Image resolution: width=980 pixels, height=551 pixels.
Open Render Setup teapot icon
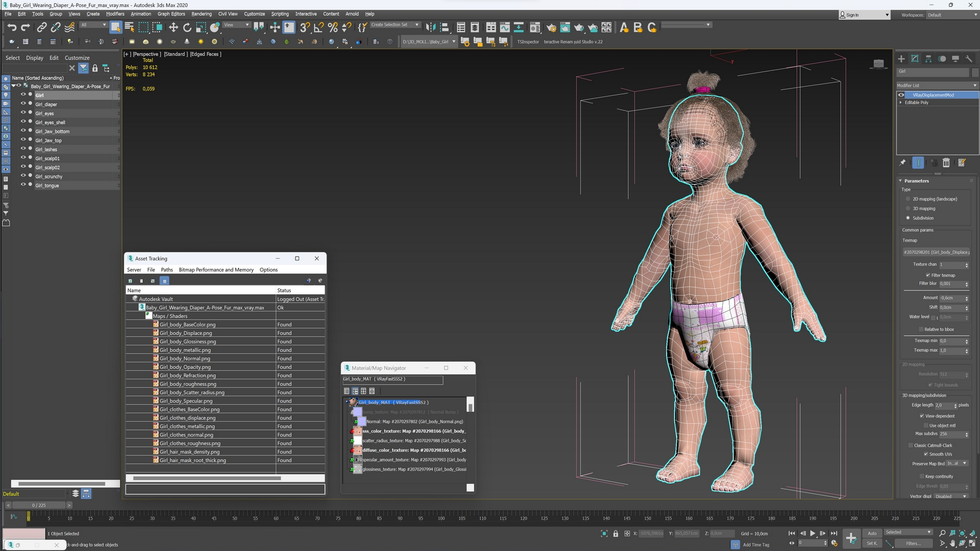[551, 28]
